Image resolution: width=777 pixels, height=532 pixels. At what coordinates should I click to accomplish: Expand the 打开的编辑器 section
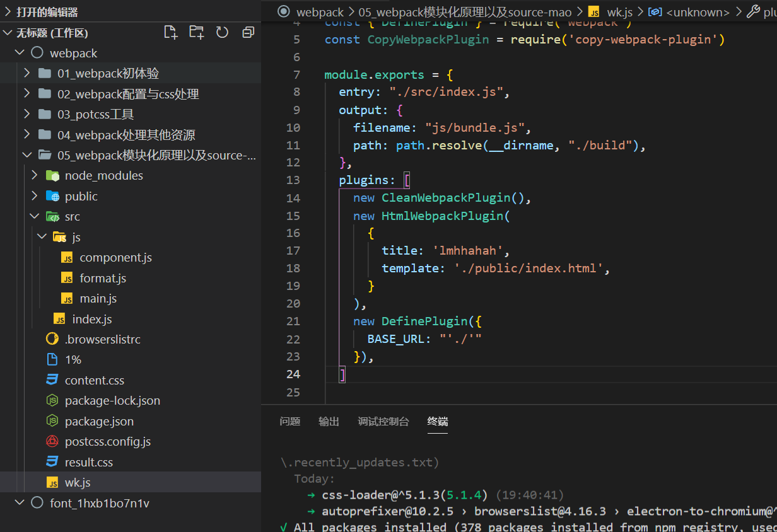point(8,12)
